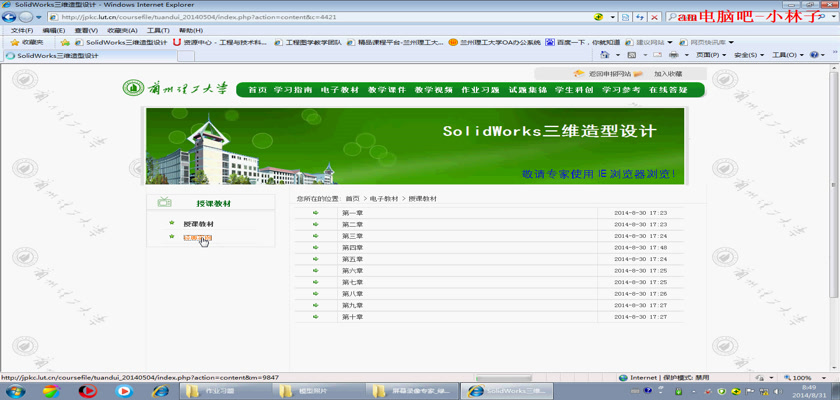Click the 收藏夹 favorites star button

click(27, 42)
